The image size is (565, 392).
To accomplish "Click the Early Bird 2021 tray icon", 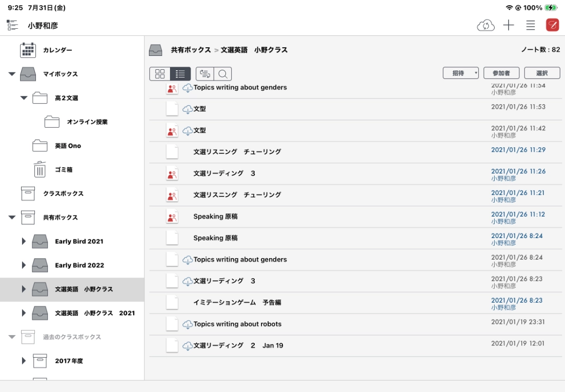I will click(x=40, y=241).
